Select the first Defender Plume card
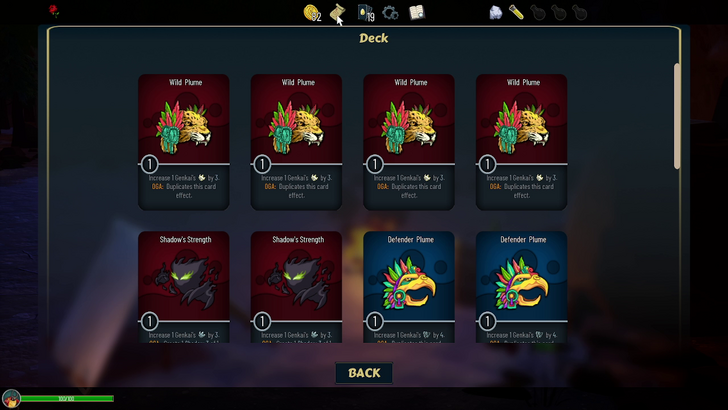This screenshot has width=728, height=410. pyautogui.click(x=409, y=287)
